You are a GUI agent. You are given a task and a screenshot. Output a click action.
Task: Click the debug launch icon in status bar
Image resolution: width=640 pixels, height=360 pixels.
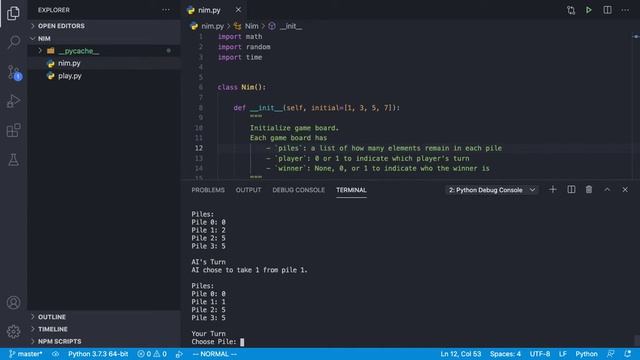179,354
